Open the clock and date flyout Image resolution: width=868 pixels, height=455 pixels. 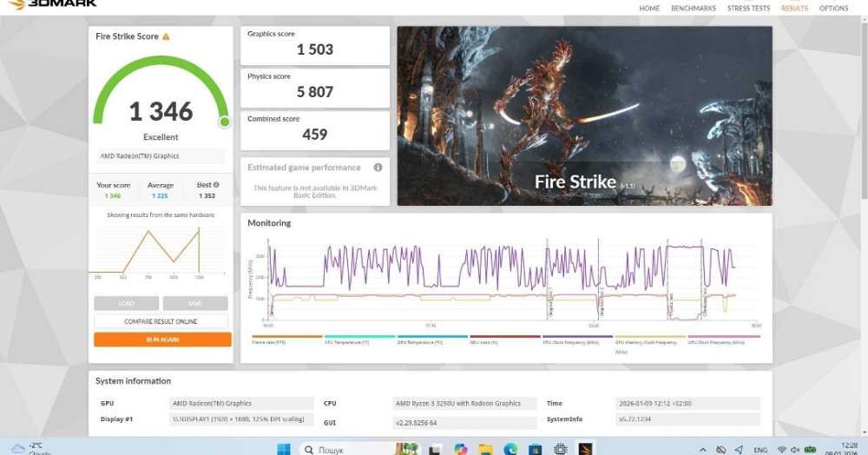(x=849, y=448)
